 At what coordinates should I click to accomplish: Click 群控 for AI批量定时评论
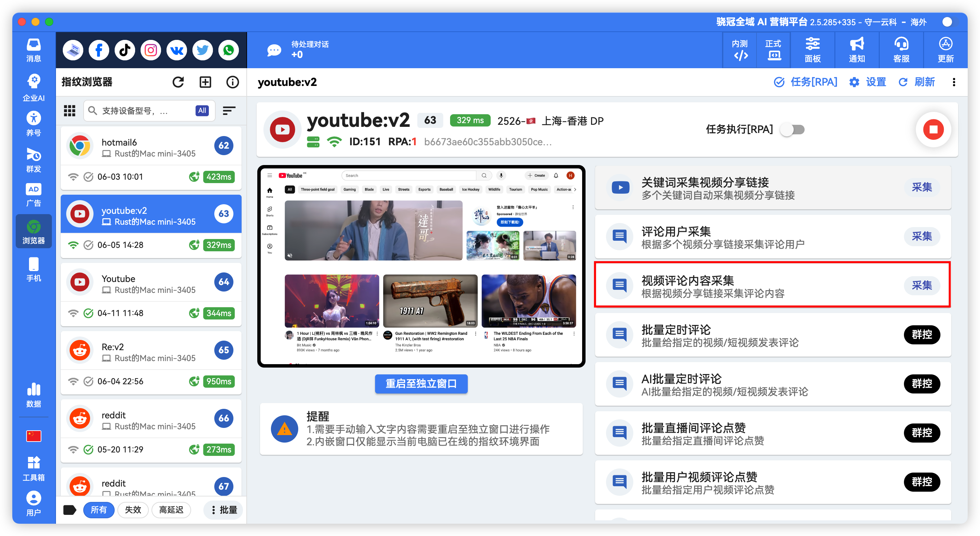point(922,384)
